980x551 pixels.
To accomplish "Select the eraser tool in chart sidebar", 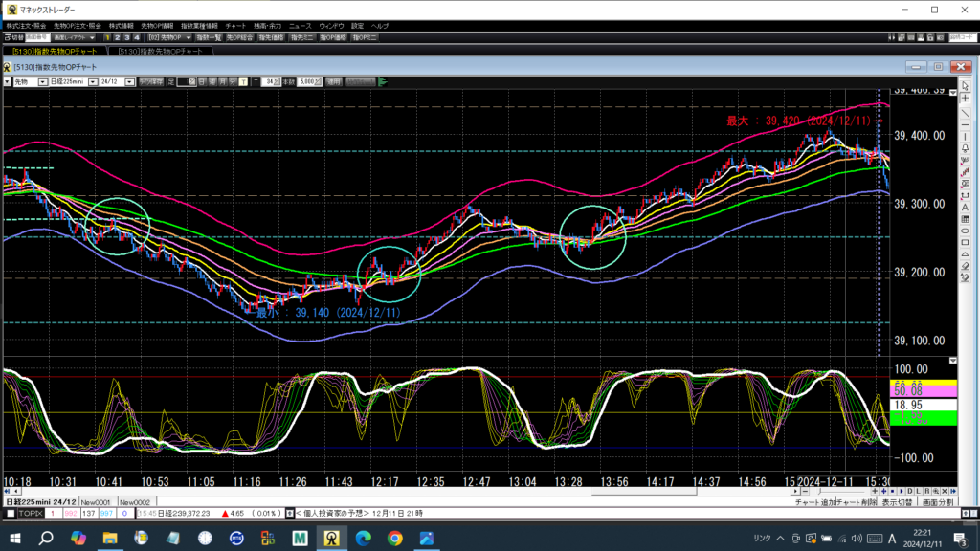I will tap(965, 266).
